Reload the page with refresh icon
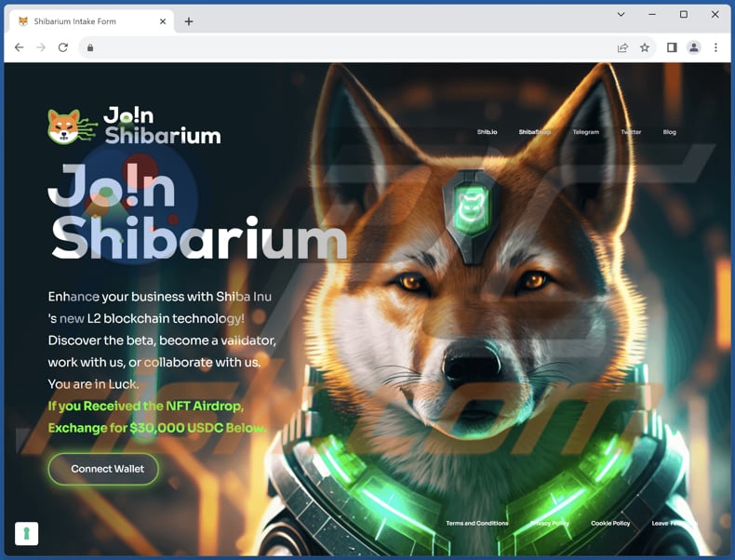This screenshot has width=735, height=560. pyautogui.click(x=63, y=47)
